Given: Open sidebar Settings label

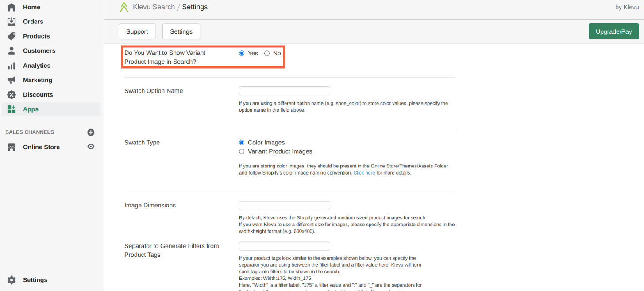Looking at the screenshot, I should coord(35,280).
